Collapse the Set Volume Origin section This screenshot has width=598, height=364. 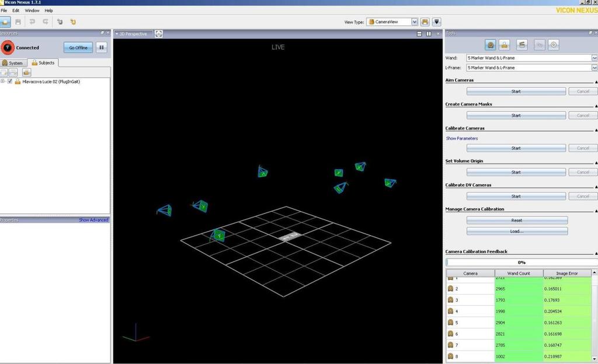pyautogui.click(x=596, y=163)
